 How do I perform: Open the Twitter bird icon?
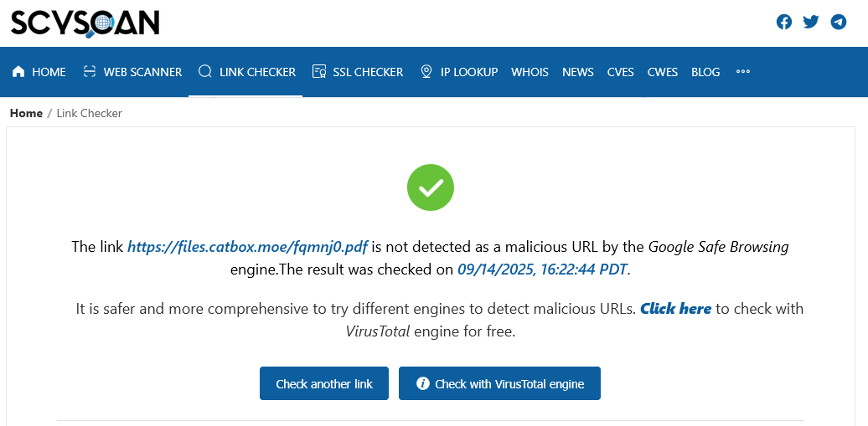pyautogui.click(x=811, y=22)
